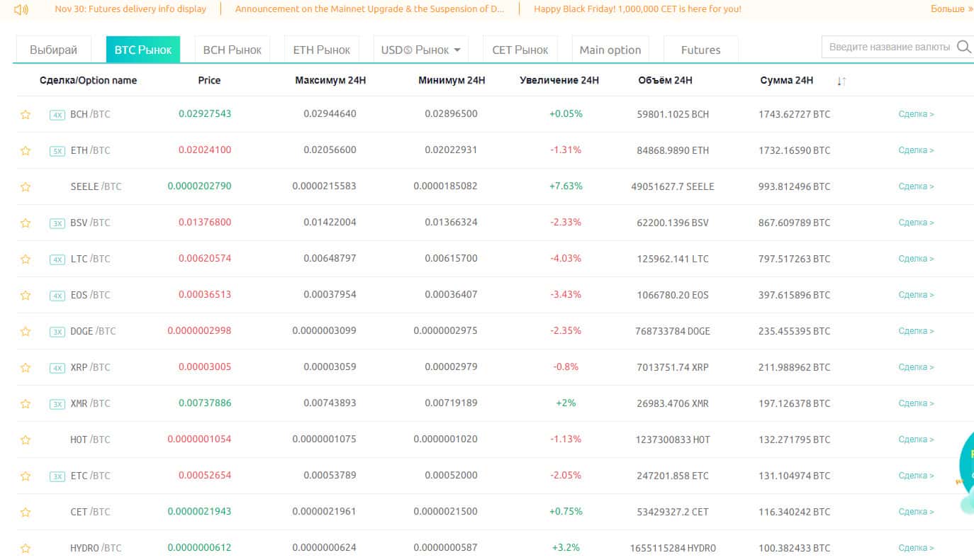Click Сделка link for ETC/BTC
The width and height of the screenshot is (974, 560).
click(x=916, y=476)
